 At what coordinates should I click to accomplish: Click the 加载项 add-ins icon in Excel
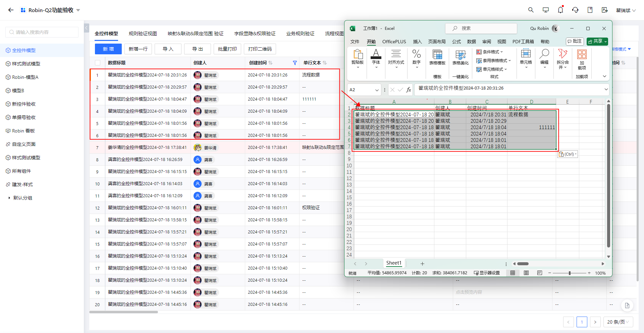tap(582, 59)
